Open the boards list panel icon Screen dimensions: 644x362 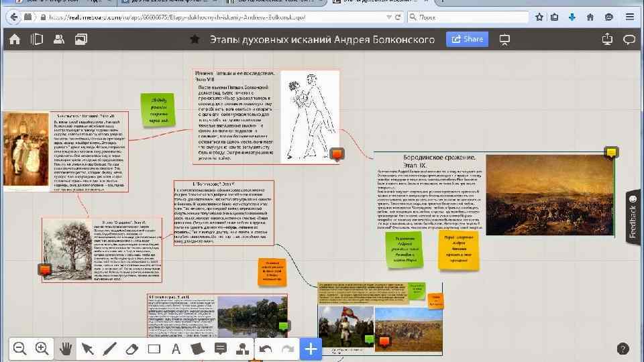36,40
